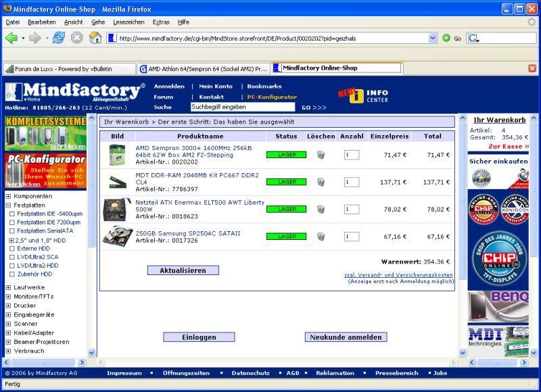Click the cart panel vertical scrollbar down arrow
This screenshot has height=392, width=541.
tap(534, 353)
